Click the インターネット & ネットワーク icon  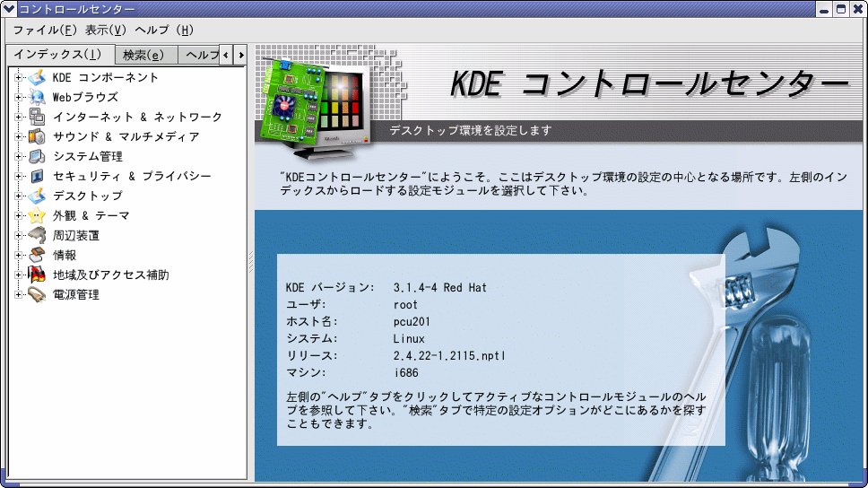[x=37, y=117]
